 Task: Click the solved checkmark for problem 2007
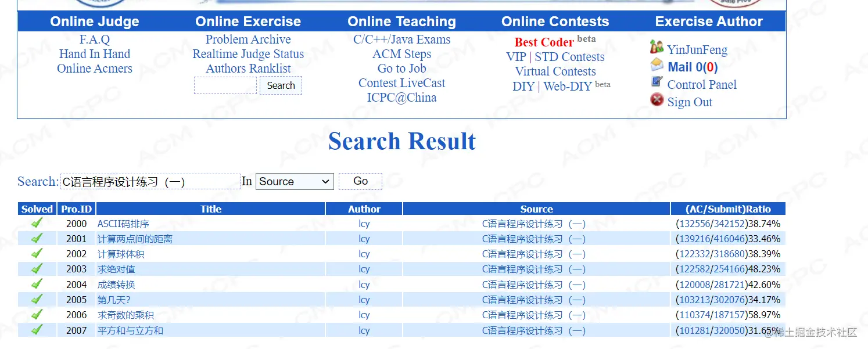(36, 330)
